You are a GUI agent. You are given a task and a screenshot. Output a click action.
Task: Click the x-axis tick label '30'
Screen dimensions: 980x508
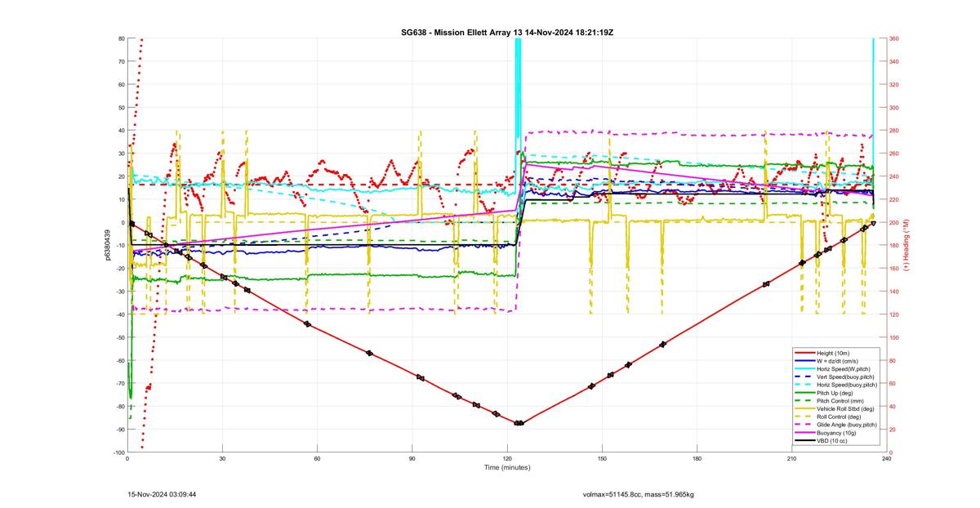(222, 459)
